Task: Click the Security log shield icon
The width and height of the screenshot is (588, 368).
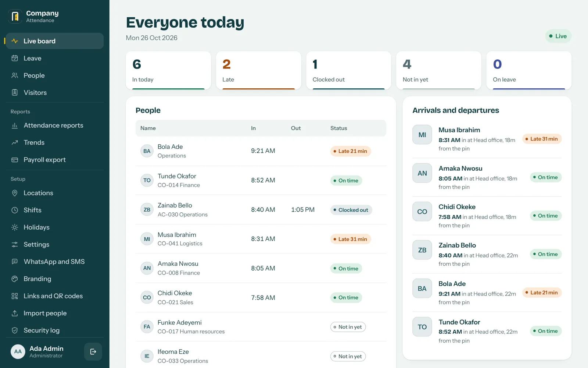Action: click(x=15, y=330)
